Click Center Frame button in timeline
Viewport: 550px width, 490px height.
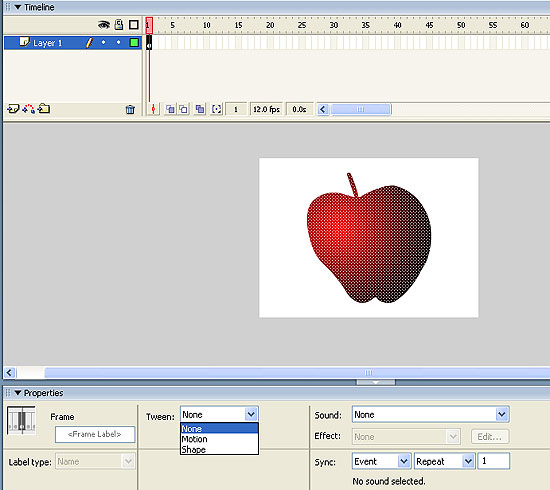point(153,109)
